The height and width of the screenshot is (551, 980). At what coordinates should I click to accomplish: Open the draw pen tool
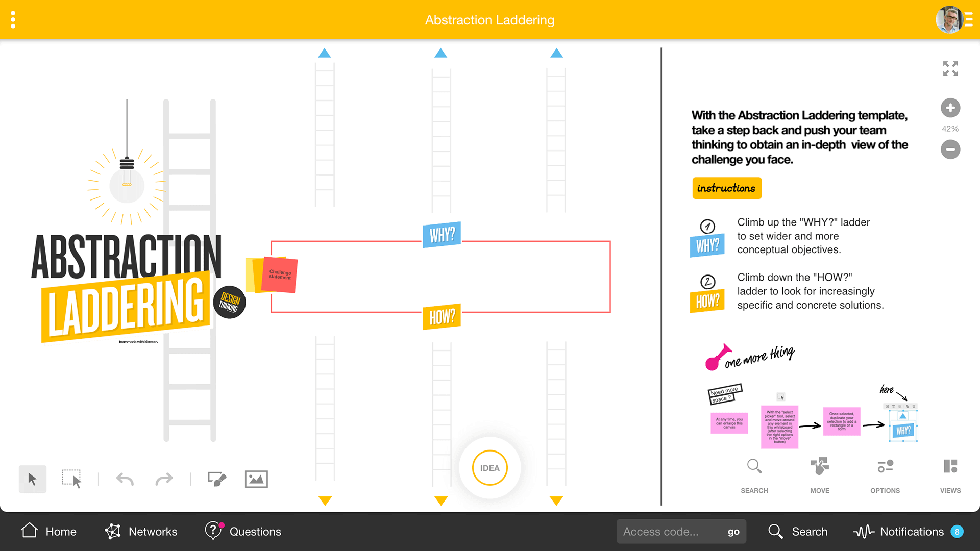click(217, 479)
